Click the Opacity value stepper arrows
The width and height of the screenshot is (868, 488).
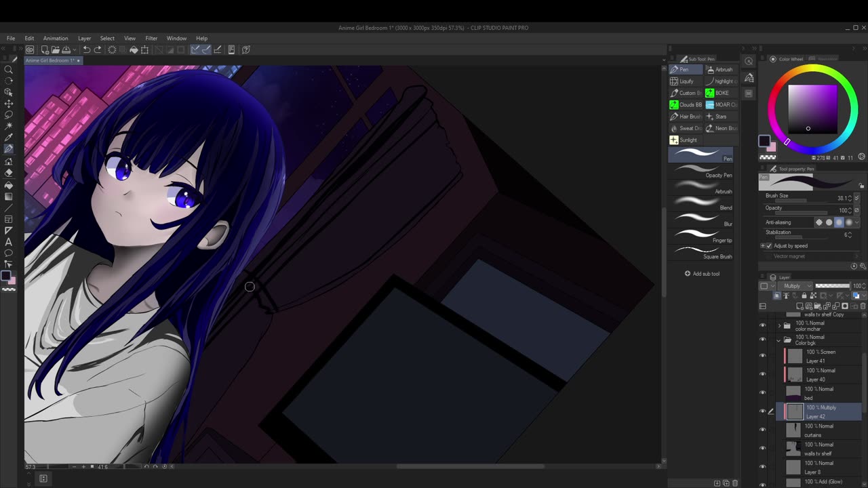[849, 210]
